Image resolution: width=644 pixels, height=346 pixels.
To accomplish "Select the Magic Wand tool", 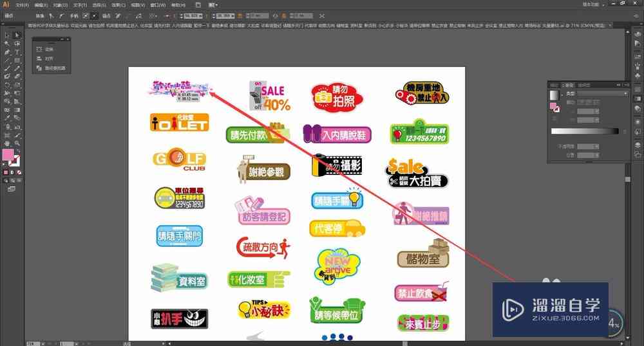I will [6, 44].
